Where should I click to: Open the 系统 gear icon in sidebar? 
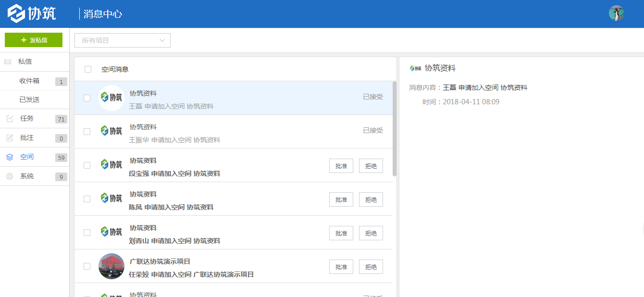coord(9,176)
